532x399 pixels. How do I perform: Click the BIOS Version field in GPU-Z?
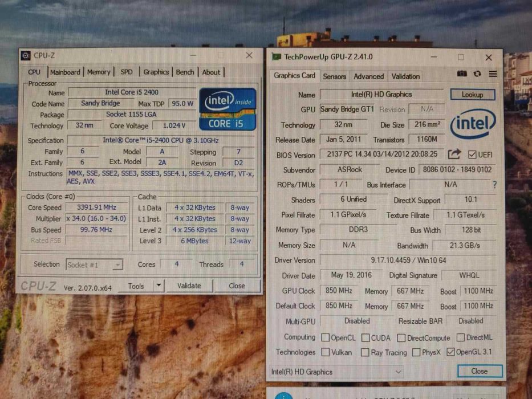point(382,154)
